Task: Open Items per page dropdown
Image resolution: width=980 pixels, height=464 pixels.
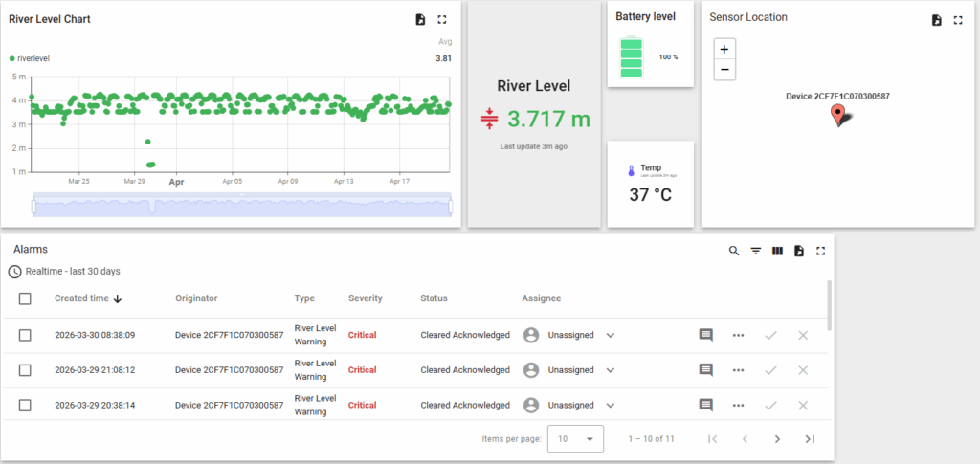Action: [575, 438]
